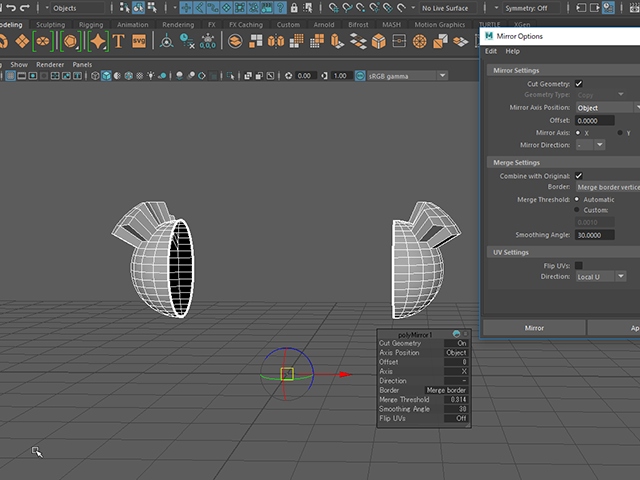This screenshot has width=640, height=480.
Task: Switch to the Sculpting shelf tab
Action: point(51,24)
